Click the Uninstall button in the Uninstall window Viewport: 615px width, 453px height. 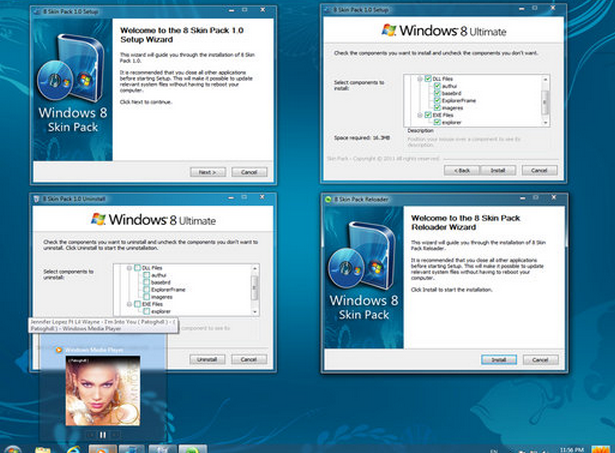click(207, 359)
